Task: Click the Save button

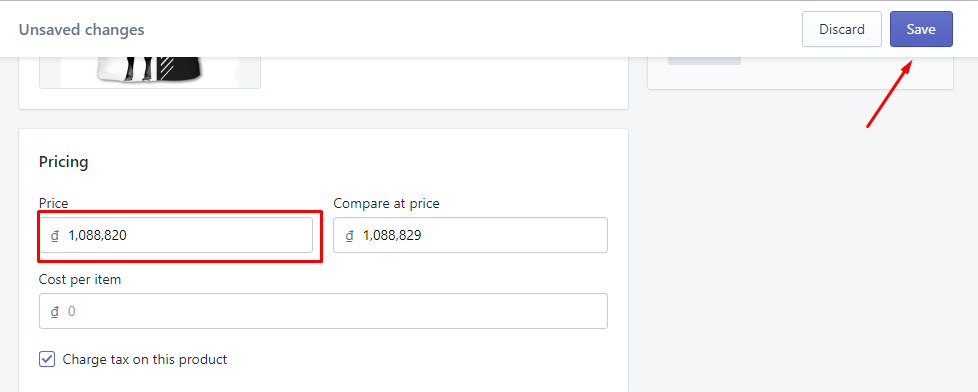Action: [x=921, y=29]
